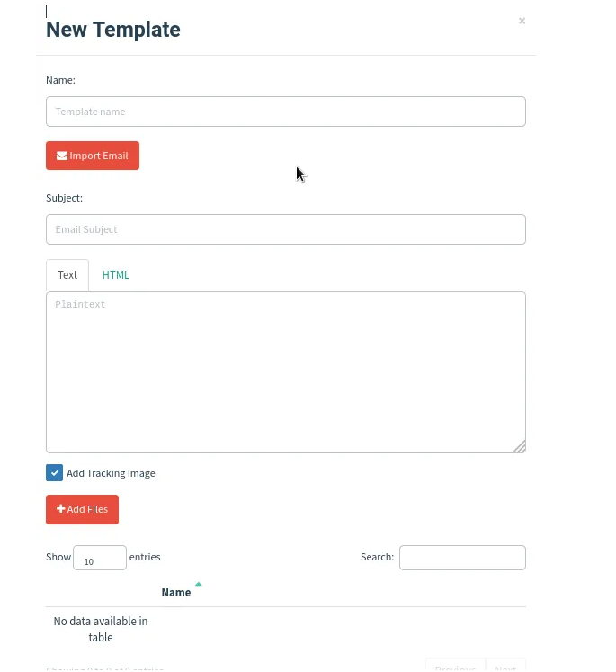
Task: Sort attachments by Name column header
Action: (x=176, y=592)
